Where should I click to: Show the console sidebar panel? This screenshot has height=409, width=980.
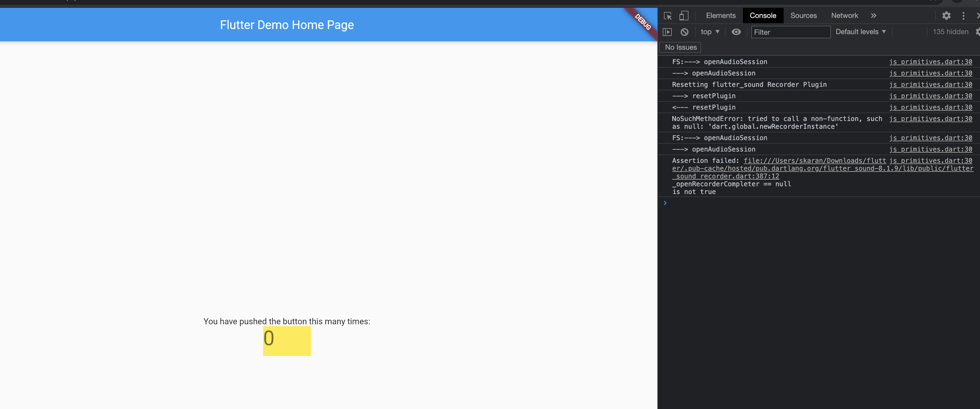668,32
